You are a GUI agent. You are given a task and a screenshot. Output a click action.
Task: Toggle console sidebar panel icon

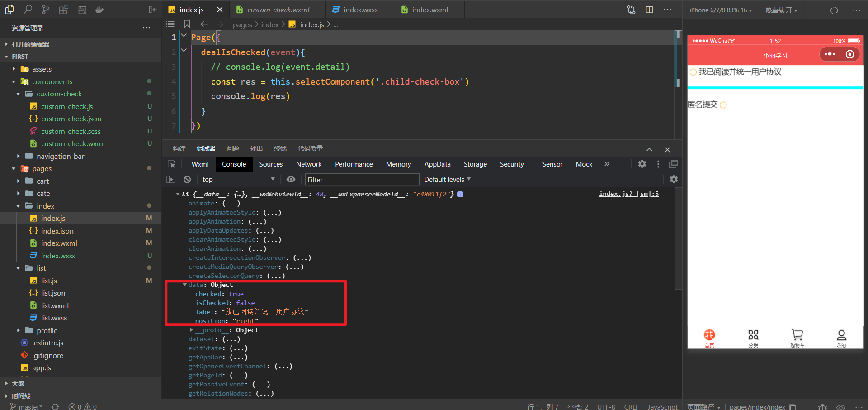pyautogui.click(x=171, y=179)
